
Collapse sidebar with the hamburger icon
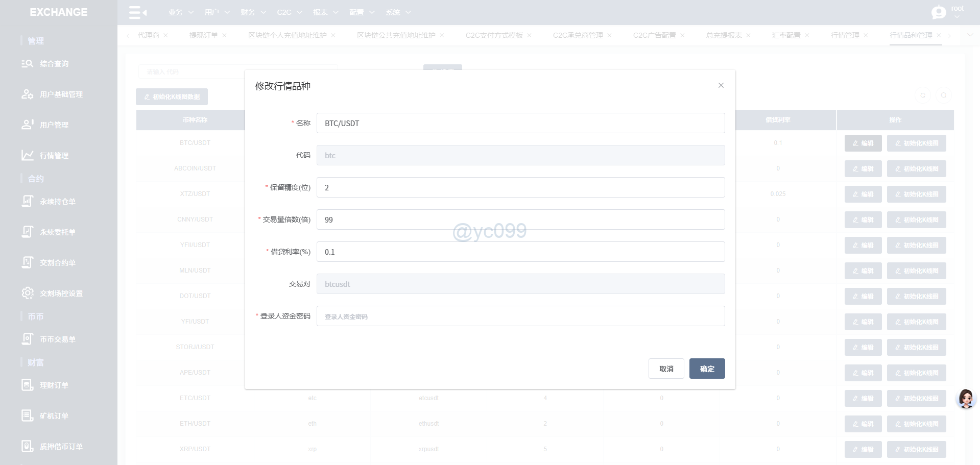tap(137, 12)
